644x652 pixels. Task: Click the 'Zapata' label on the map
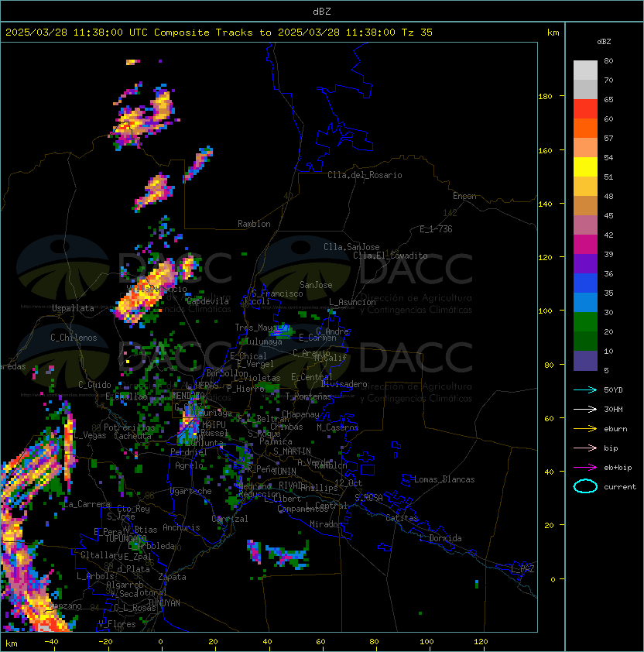pos(172,577)
